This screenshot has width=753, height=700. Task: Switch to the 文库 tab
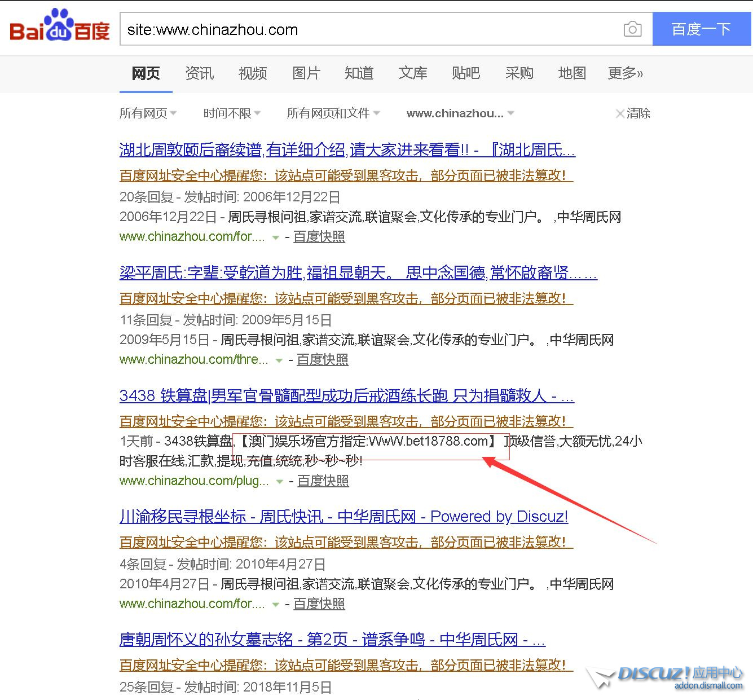[x=413, y=73]
